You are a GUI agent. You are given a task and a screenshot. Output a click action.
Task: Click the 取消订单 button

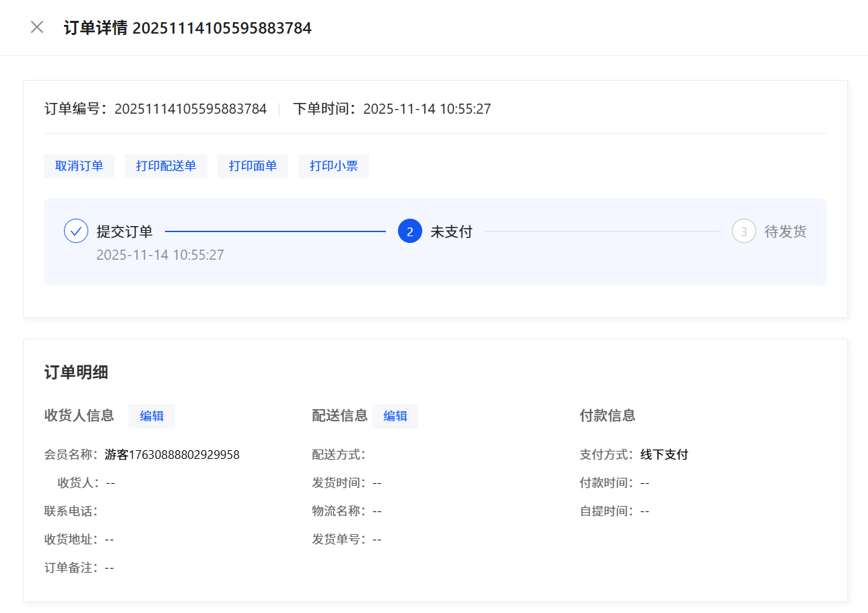click(79, 166)
